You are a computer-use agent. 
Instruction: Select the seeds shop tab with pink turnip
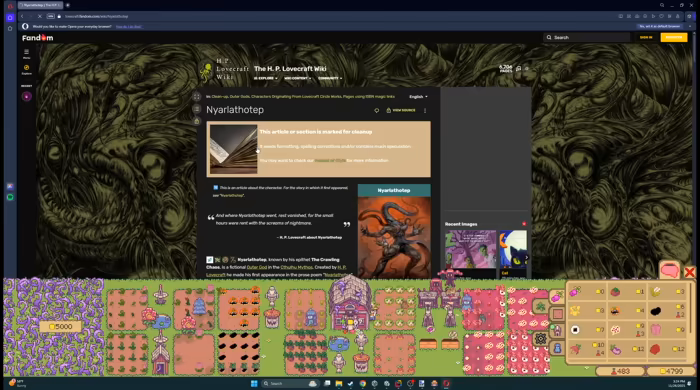tap(556, 297)
